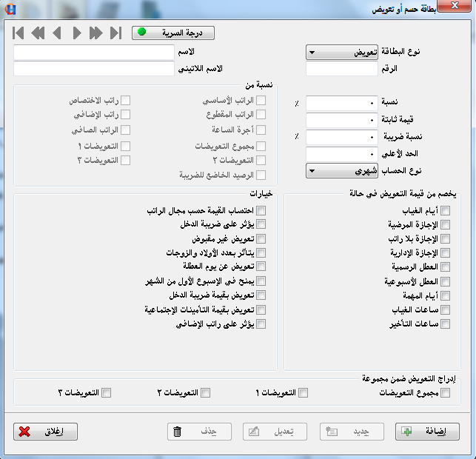Enable تعويض عن يوم العطلة option

pos(261,267)
